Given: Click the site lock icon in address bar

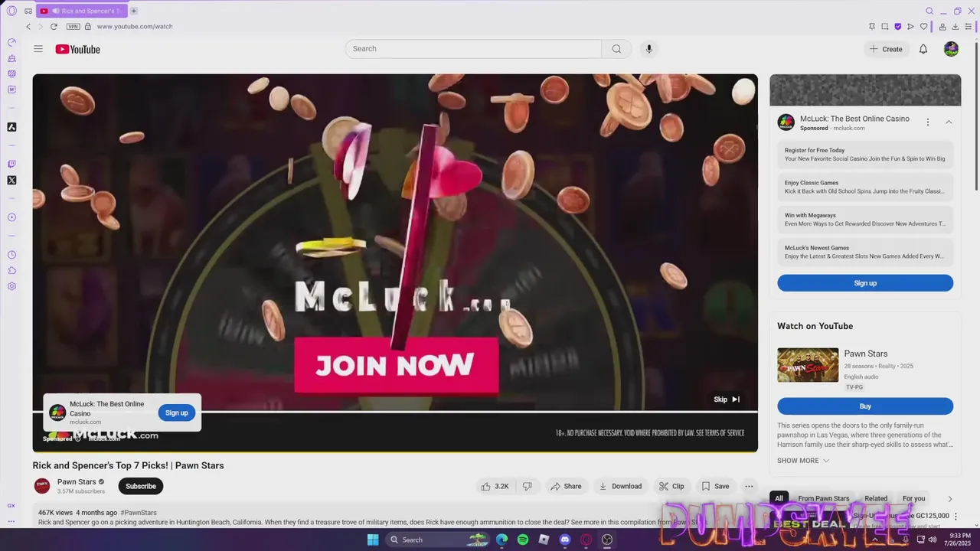Looking at the screenshot, I should 88,26.
